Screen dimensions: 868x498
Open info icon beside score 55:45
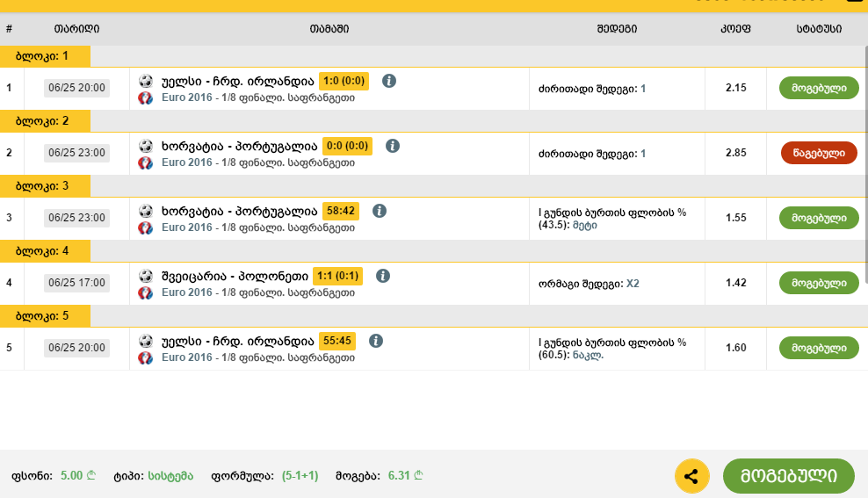376,341
